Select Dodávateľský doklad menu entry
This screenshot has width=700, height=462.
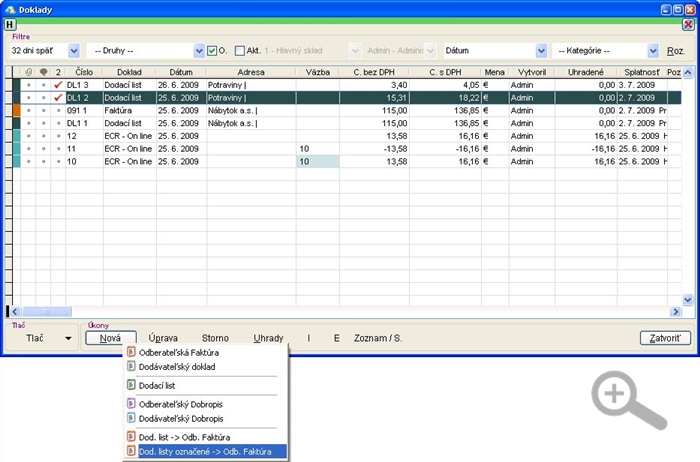(176, 367)
